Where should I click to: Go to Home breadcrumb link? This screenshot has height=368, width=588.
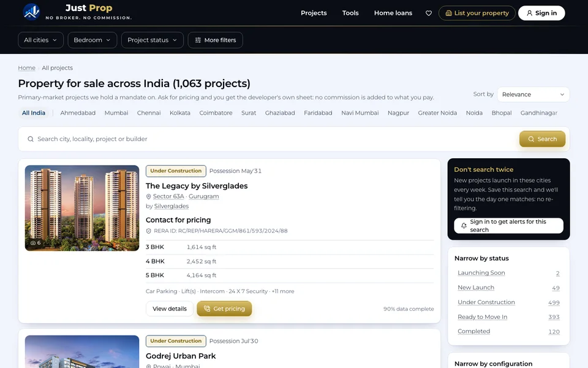coord(26,68)
